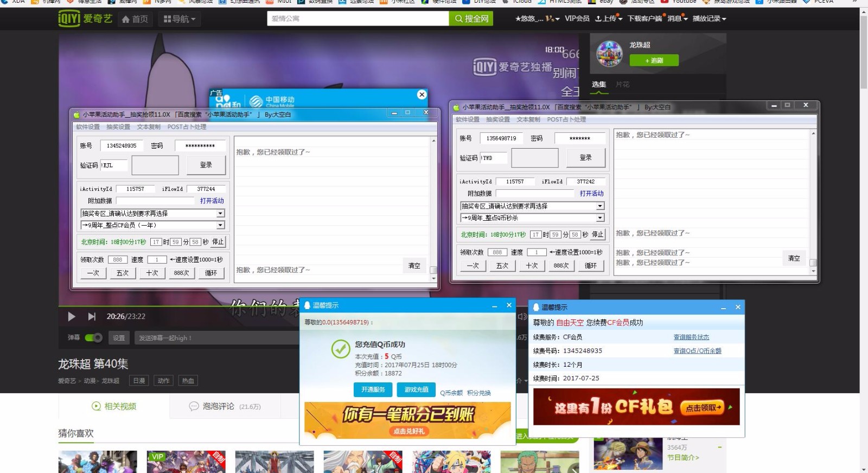Close the China Mobile ad popup
This screenshot has height=473, width=868.
tap(422, 94)
